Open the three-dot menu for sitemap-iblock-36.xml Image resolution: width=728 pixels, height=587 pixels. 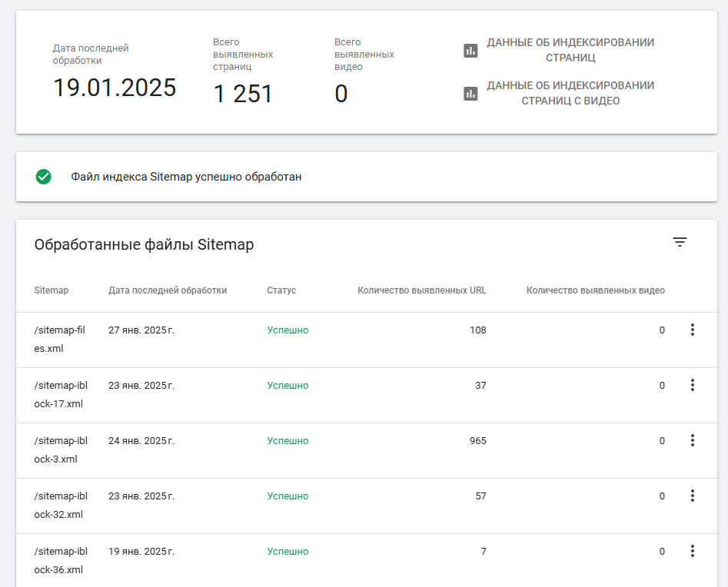tap(692, 552)
